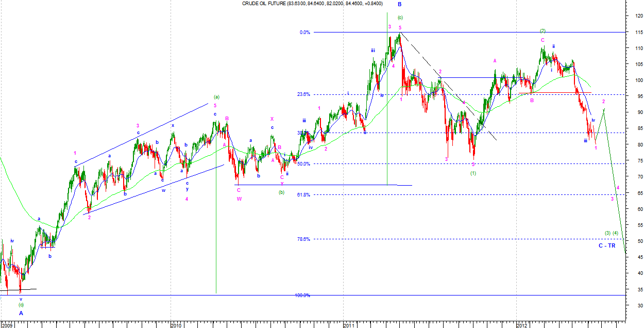
Task: Select the 50.0% Fibonacci retracement label
Action: [x=303, y=163]
